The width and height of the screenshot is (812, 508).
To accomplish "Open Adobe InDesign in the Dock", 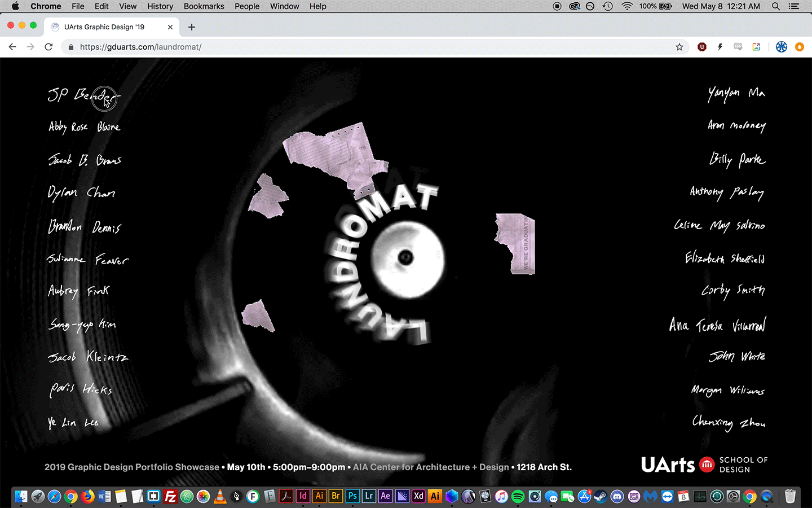I will click(303, 496).
